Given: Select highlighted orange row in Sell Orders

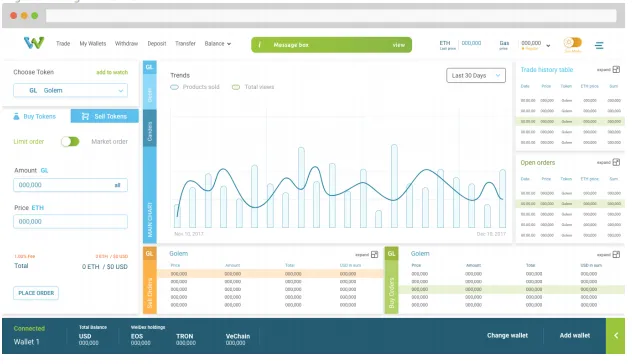Looking at the screenshot, I should (x=270, y=274).
